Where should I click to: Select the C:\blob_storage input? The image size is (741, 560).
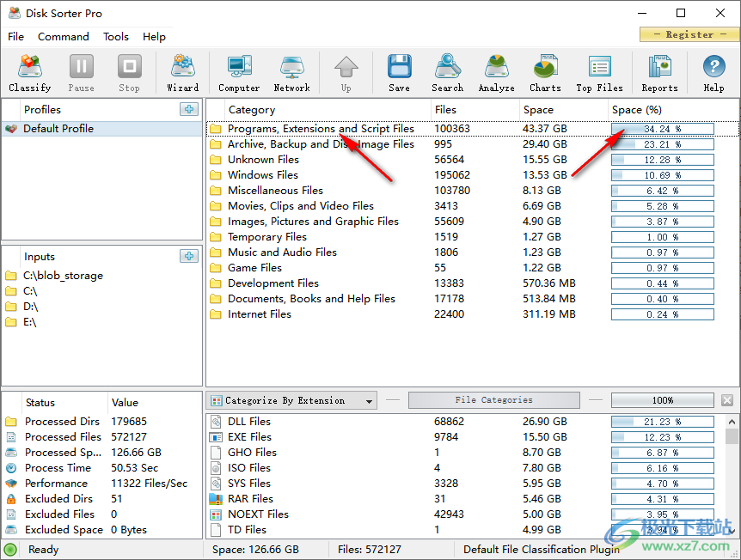(63, 276)
